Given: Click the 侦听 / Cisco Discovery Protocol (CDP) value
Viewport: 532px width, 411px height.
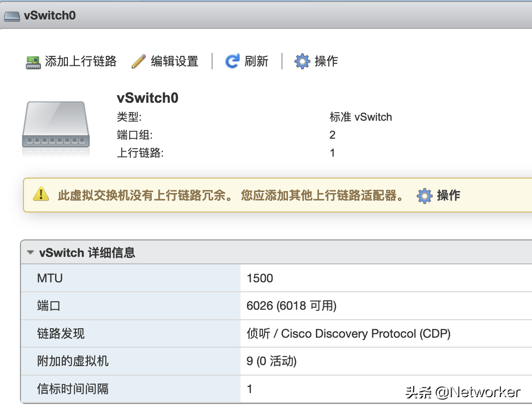Looking at the screenshot, I should point(348,334).
